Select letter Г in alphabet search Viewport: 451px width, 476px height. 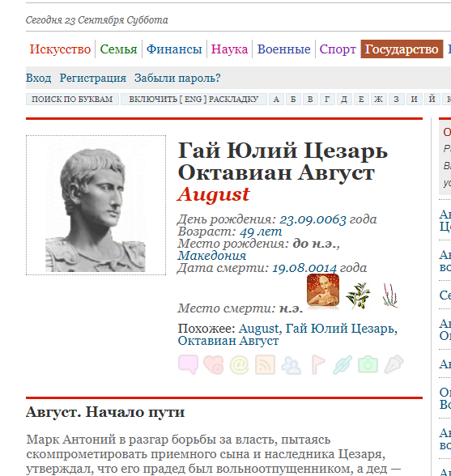[x=327, y=100]
